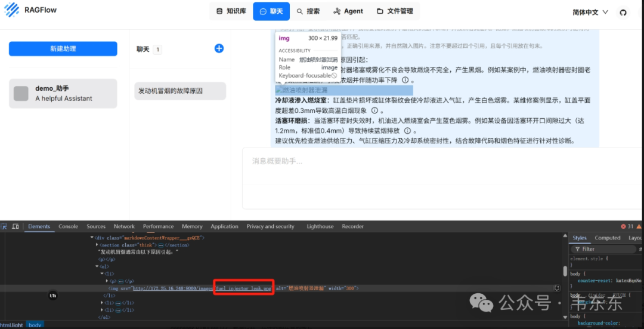Click the citation info icon after 持续蓝烟排放
Screen dimensions: 644x329
click(407, 131)
